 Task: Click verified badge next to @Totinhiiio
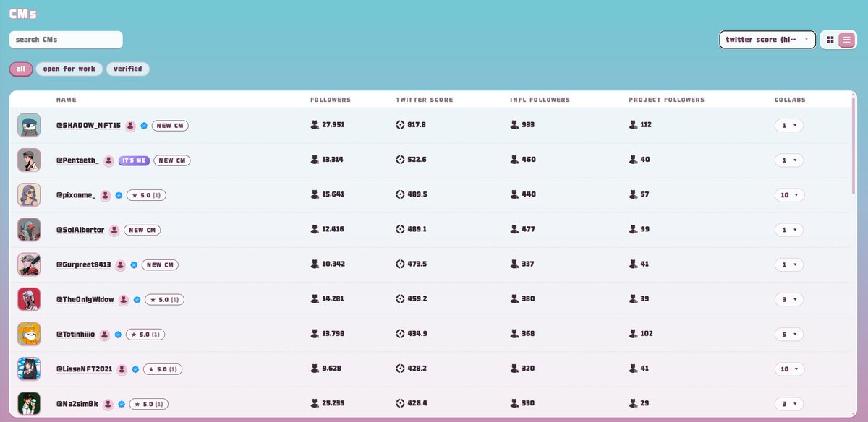click(118, 335)
